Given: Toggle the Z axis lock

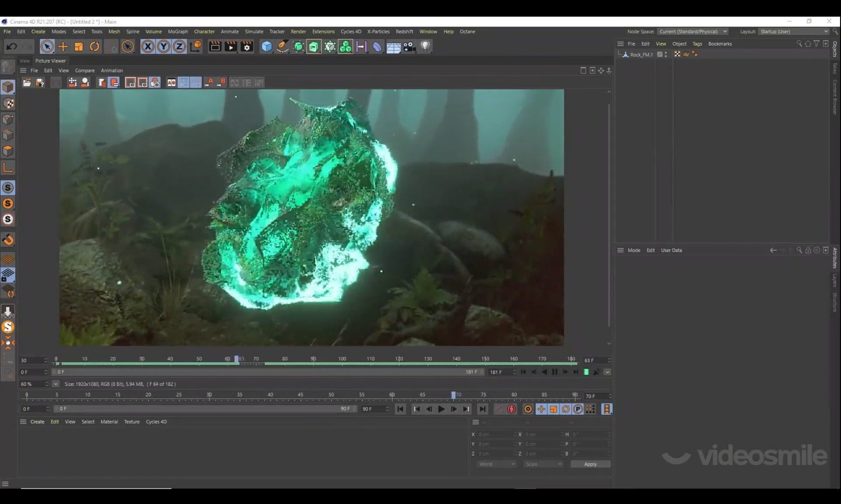Looking at the screenshot, I should (179, 46).
